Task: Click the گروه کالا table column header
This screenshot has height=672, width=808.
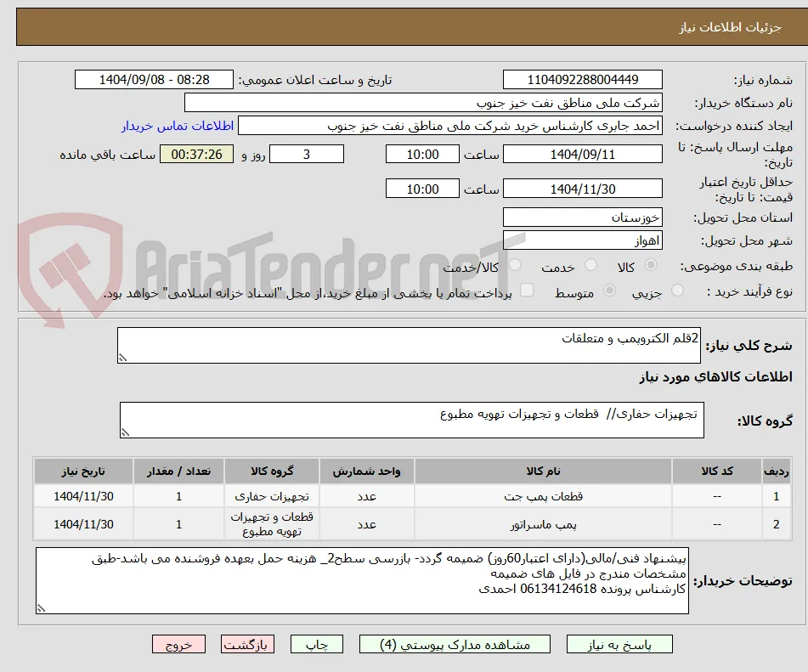Action: (272, 471)
